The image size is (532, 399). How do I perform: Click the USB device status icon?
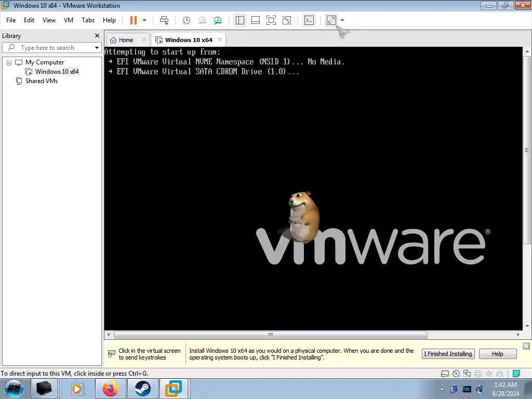(500, 374)
